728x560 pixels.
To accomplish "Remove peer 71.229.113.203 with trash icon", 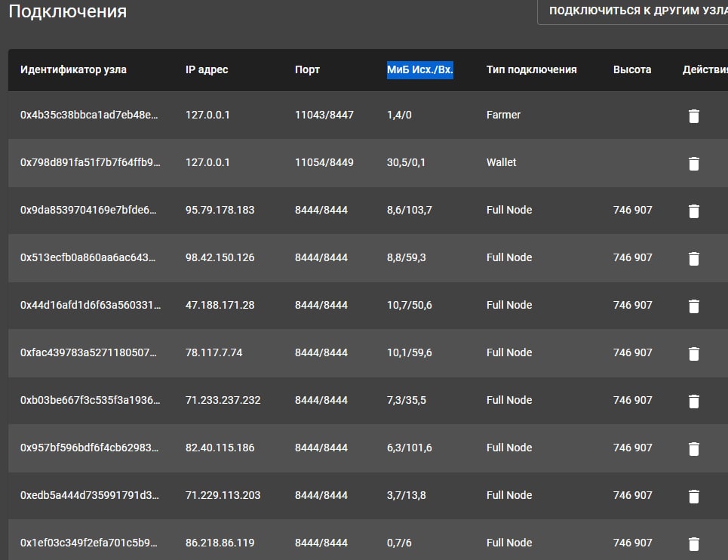I will point(693,497).
